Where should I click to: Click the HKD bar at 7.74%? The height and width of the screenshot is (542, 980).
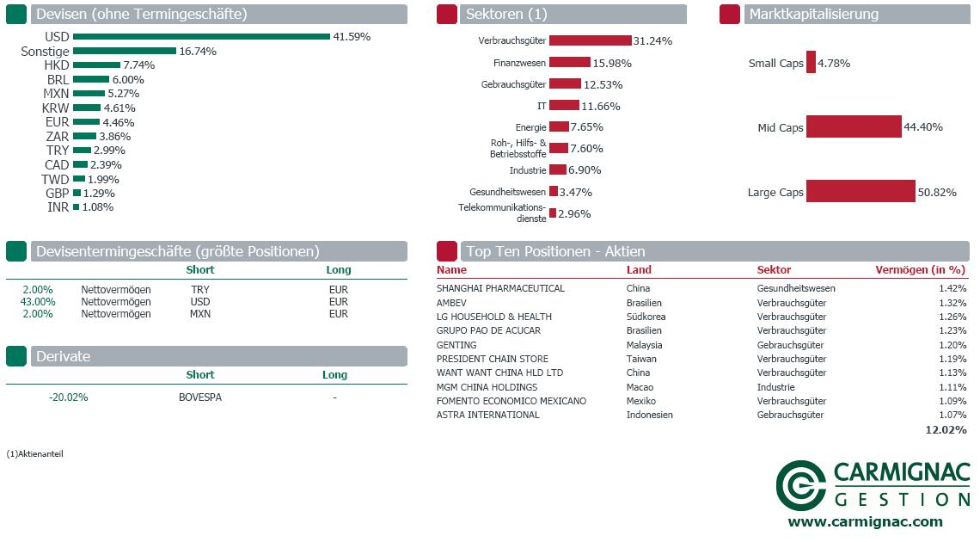click(x=96, y=65)
